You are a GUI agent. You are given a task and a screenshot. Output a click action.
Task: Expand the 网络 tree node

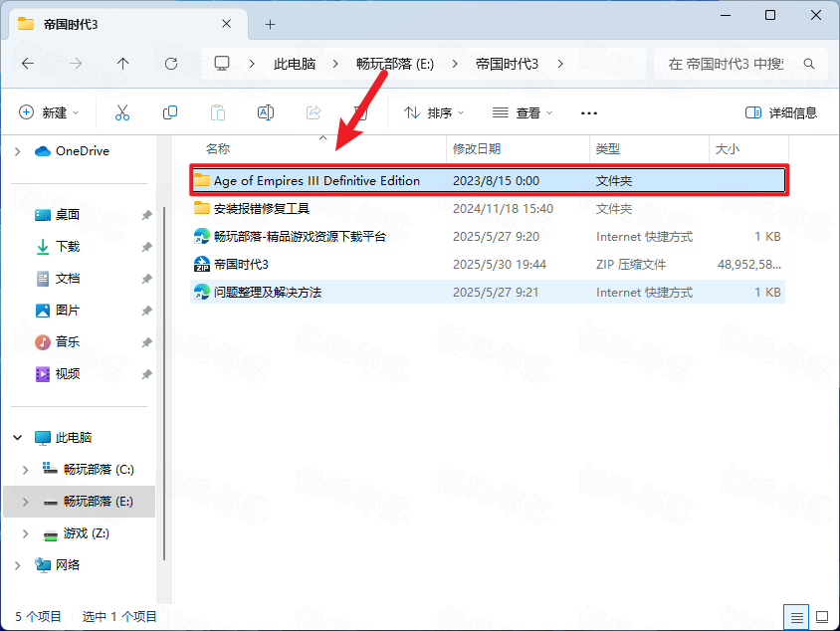point(18,565)
